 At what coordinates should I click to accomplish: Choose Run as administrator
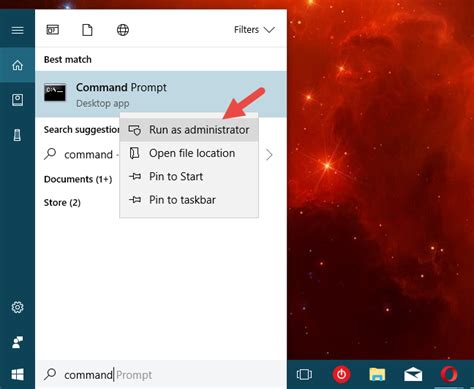click(x=189, y=130)
